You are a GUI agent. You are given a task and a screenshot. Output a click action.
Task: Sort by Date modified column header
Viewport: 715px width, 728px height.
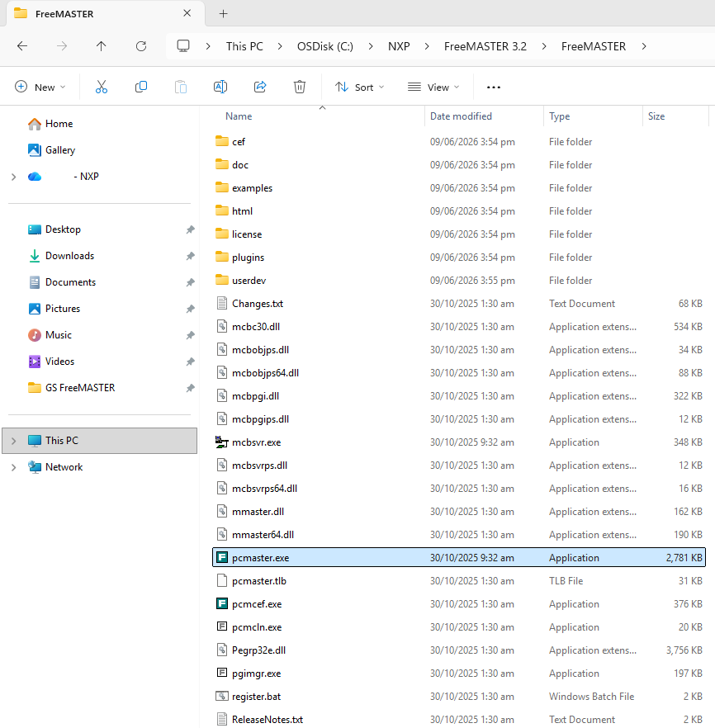tap(461, 116)
